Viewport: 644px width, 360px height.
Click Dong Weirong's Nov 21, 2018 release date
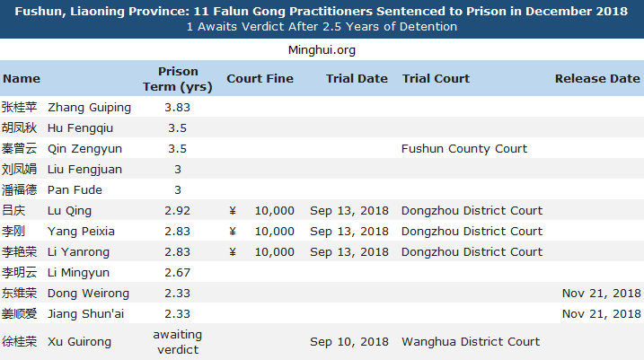click(601, 293)
